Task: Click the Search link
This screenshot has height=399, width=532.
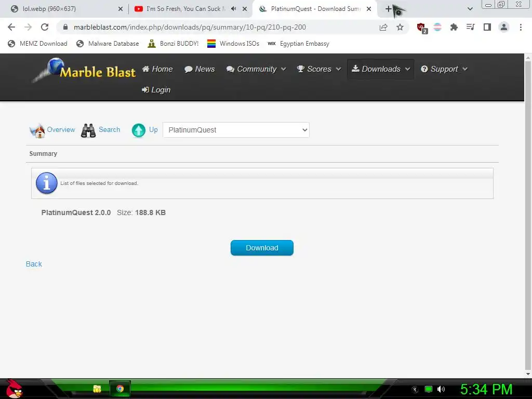Action: pos(109,129)
